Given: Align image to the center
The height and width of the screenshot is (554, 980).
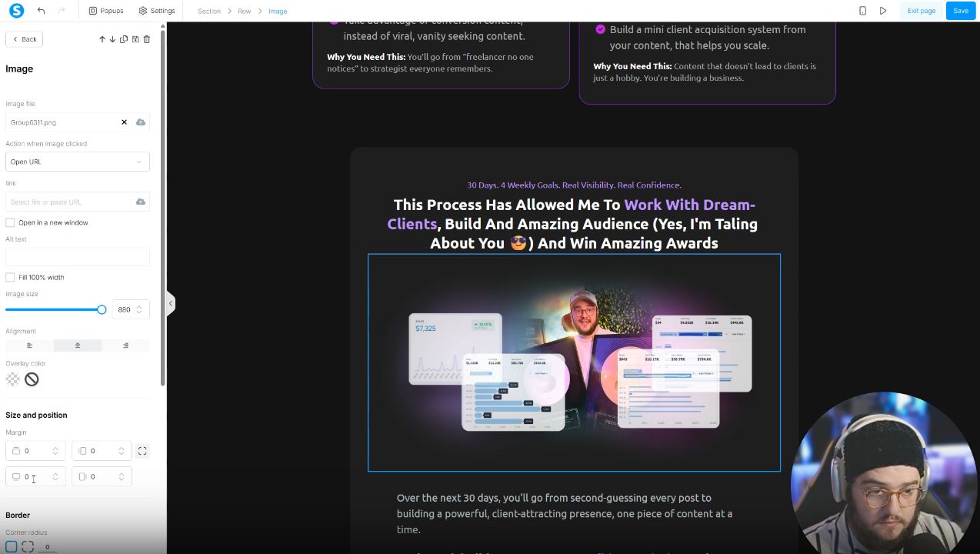Looking at the screenshot, I should tap(77, 345).
